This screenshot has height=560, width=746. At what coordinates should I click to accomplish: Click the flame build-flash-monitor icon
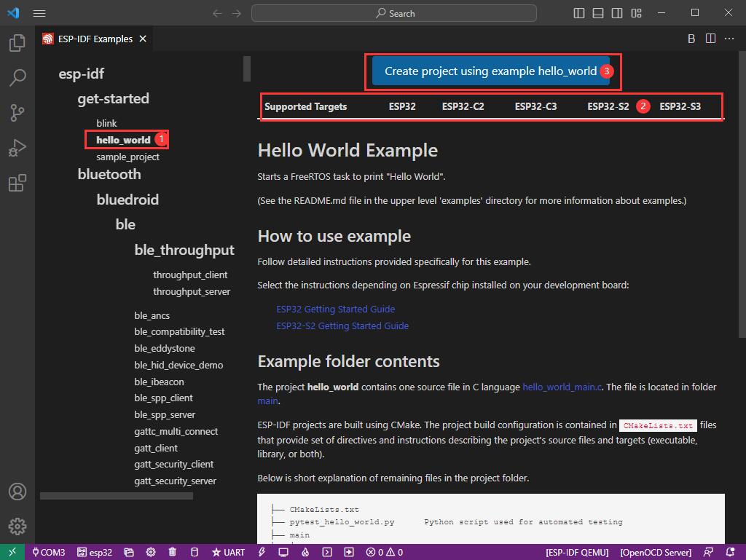pyautogui.click(x=306, y=552)
